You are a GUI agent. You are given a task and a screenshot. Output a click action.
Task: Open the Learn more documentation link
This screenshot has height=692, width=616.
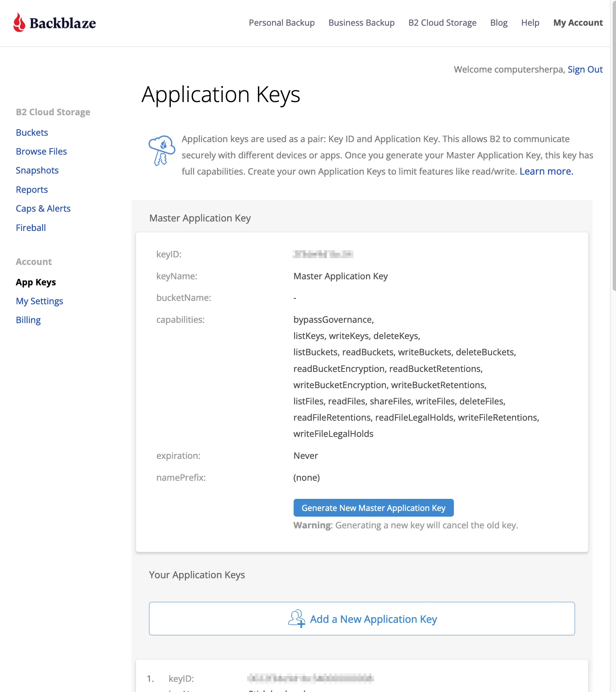[x=546, y=171]
